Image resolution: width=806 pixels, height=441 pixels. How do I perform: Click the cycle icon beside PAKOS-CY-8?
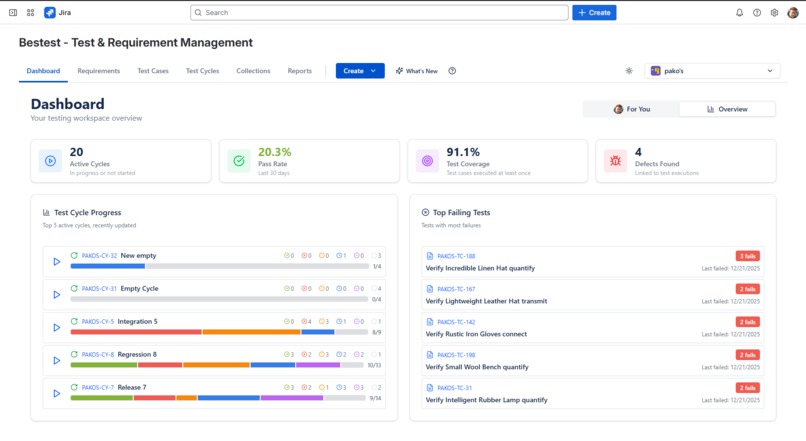click(75, 354)
